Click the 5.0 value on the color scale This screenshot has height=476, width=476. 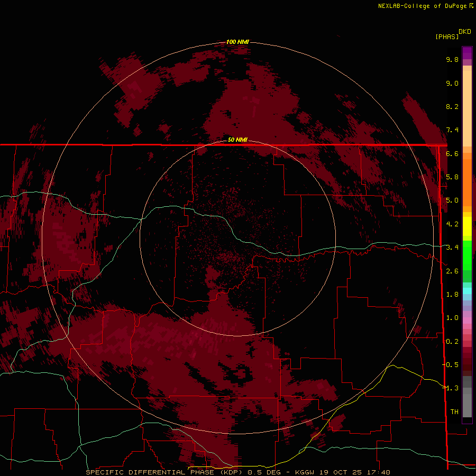pos(452,200)
